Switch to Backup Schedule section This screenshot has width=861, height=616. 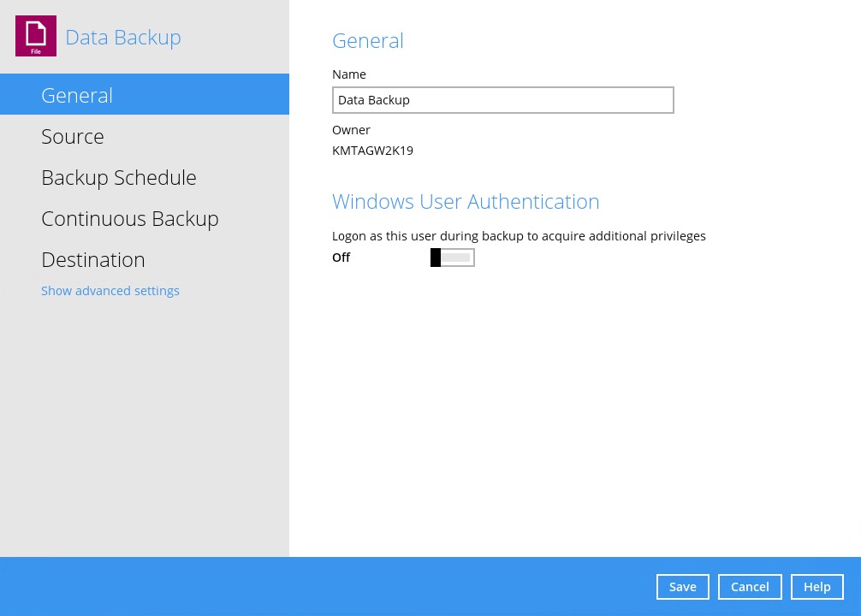[119, 178]
